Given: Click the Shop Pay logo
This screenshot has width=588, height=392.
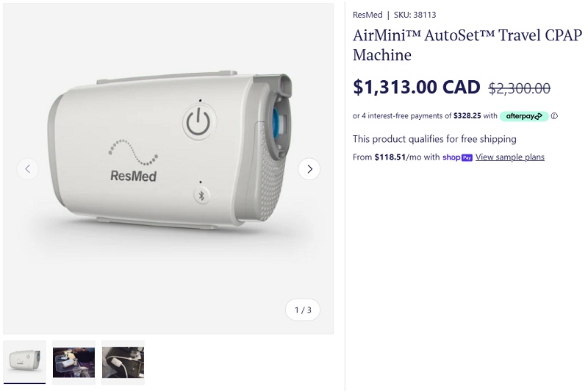Looking at the screenshot, I should pyautogui.click(x=457, y=157).
